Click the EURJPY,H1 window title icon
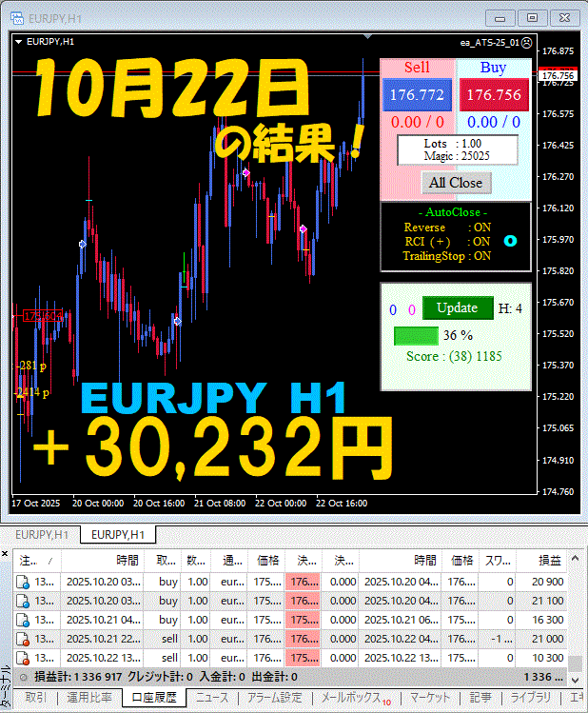 (x=17, y=18)
